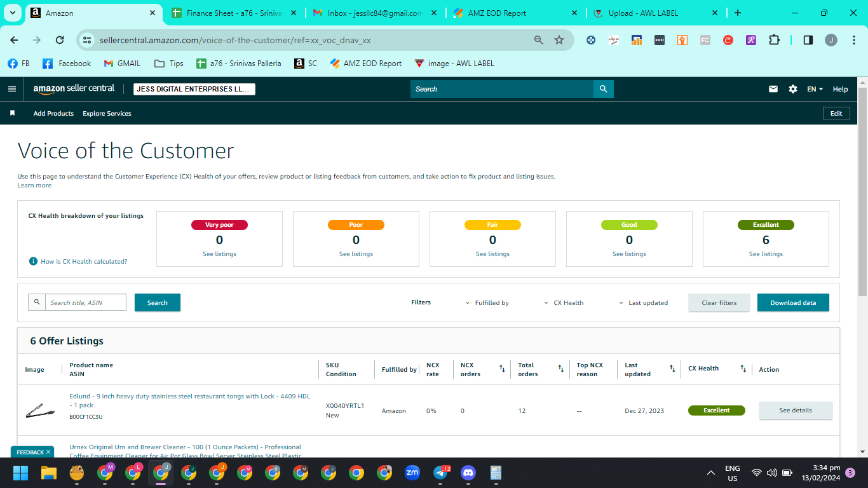The image size is (868, 488).
Task: Switch to the AMZ EOD Report tab
Action: point(515,13)
